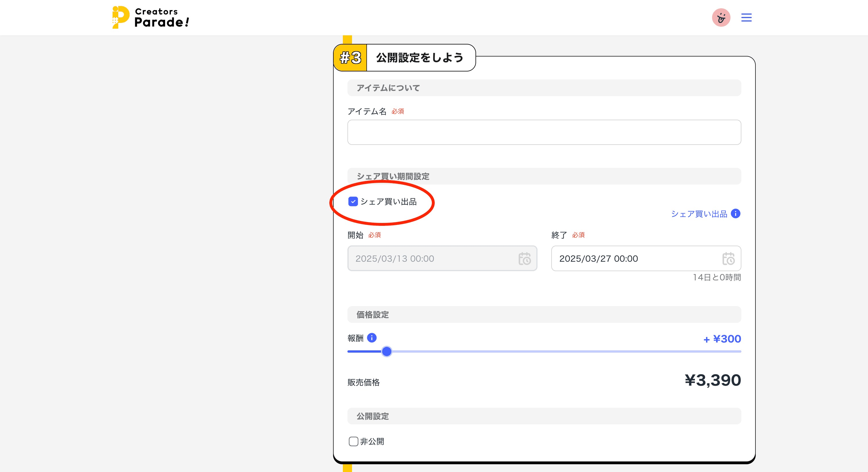Click the アイテム名 text input field
The width and height of the screenshot is (868, 472).
pyautogui.click(x=544, y=132)
